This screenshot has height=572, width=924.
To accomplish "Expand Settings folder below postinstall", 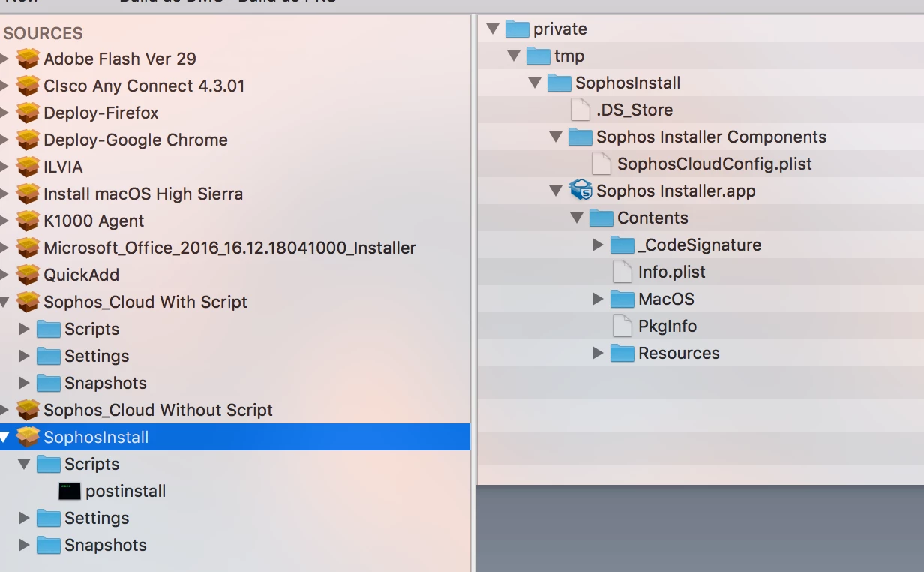I will click(x=24, y=518).
